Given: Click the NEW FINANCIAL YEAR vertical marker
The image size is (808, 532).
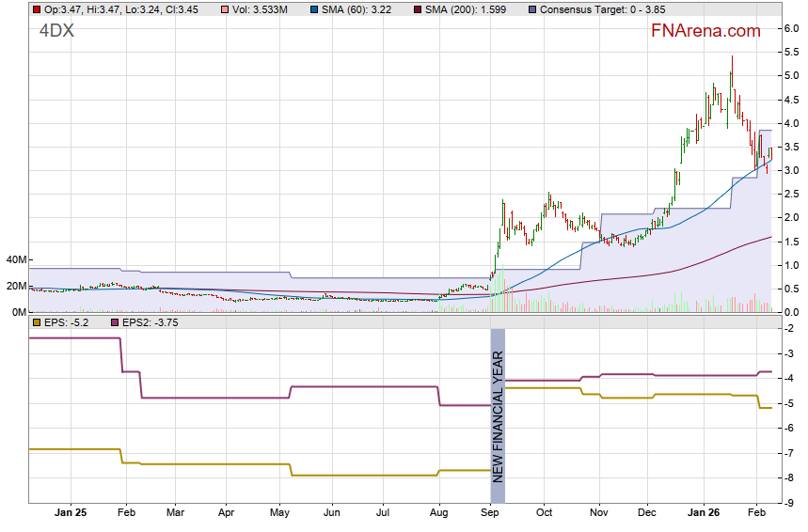Looking at the screenshot, I should pos(499,416).
